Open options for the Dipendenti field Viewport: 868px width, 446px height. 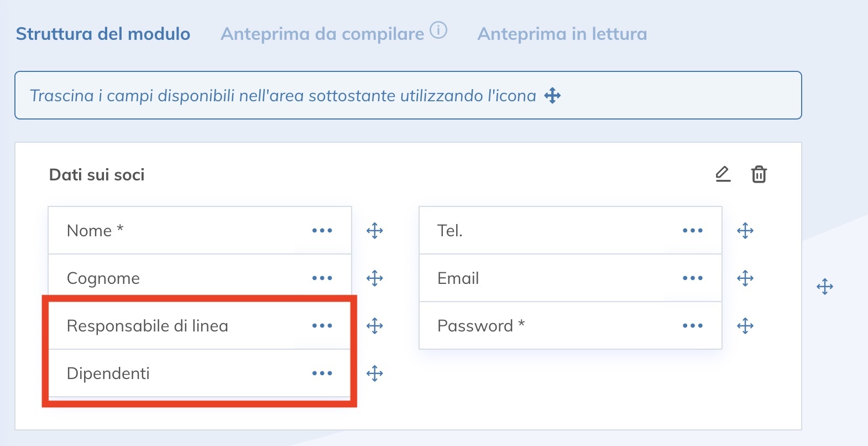(322, 374)
